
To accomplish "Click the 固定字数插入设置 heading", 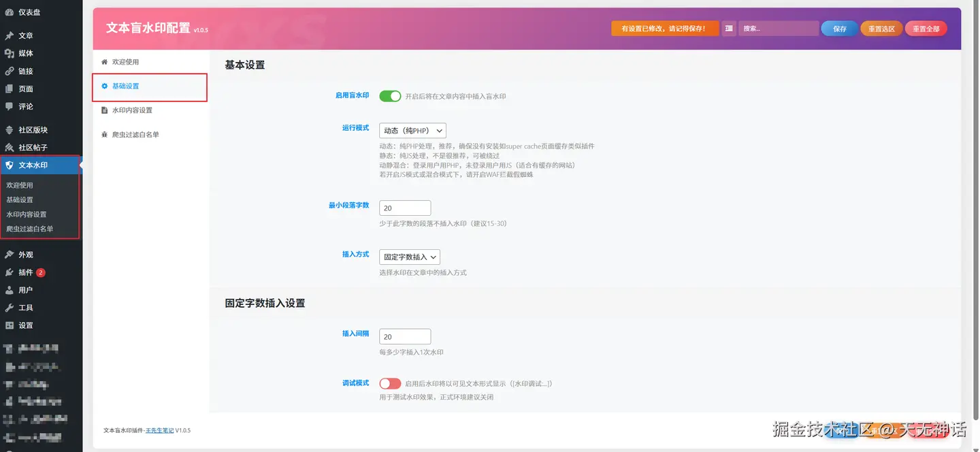I will click(x=265, y=303).
